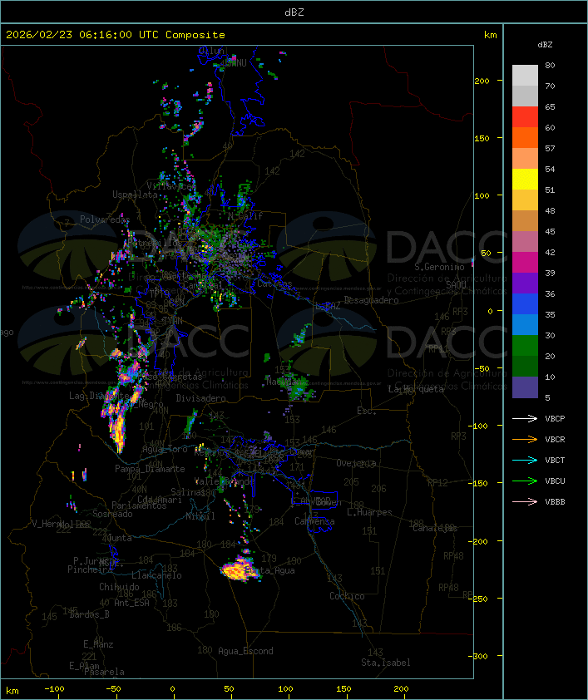This screenshot has width=588, height=700.
Task: Click the L.Huarpes place label
Action: pyautogui.click(x=369, y=512)
